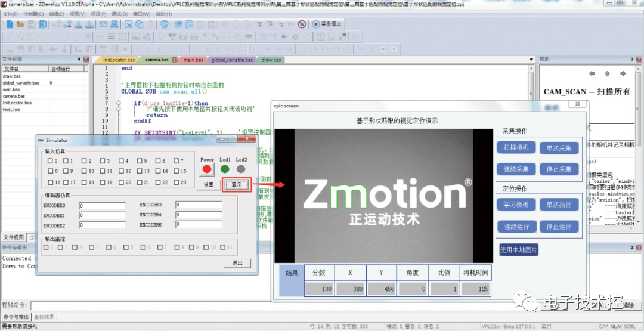644x331 pixels.
Task: Pin the 文件视图 panel with pushpin icon
Action: coord(79,59)
